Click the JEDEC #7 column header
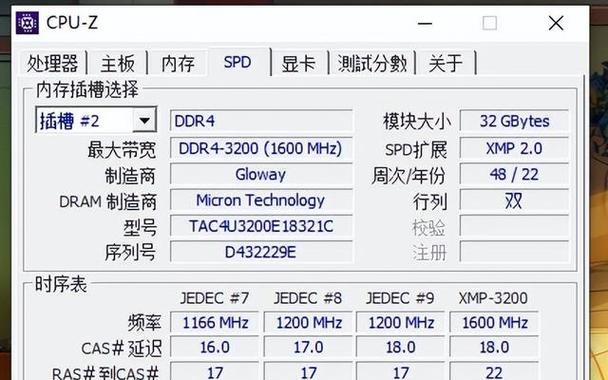 214,298
